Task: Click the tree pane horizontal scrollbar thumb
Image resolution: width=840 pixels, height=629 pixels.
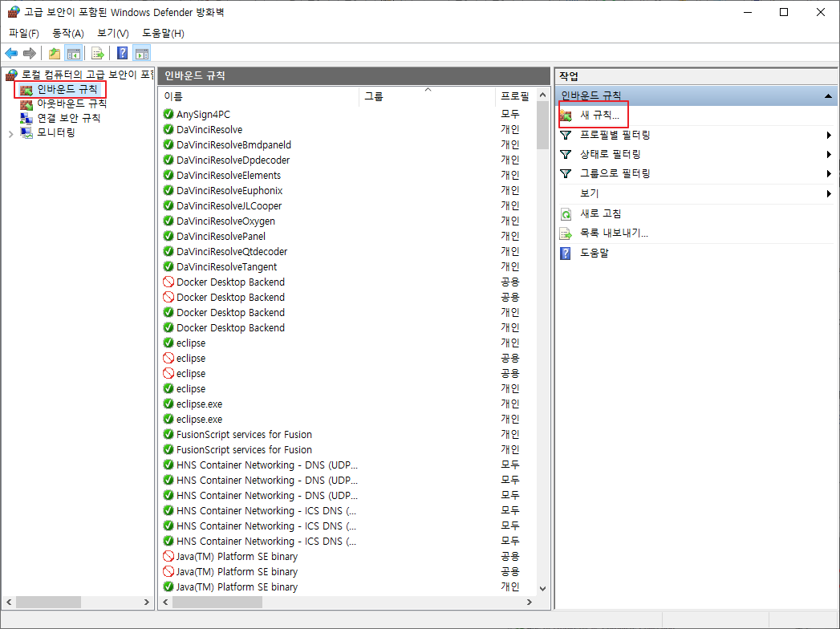Action: pyautogui.click(x=48, y=603)
